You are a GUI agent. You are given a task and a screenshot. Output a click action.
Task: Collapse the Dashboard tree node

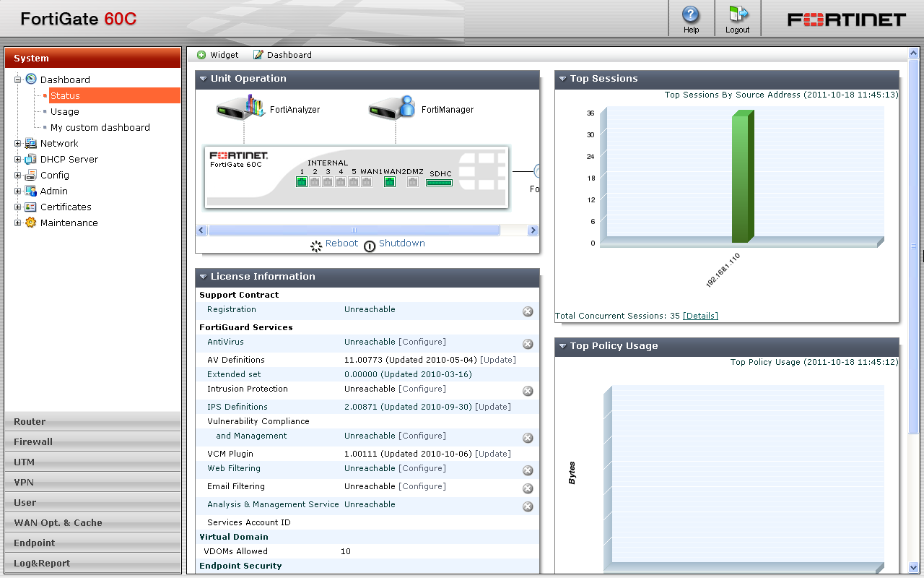point(18,79)
